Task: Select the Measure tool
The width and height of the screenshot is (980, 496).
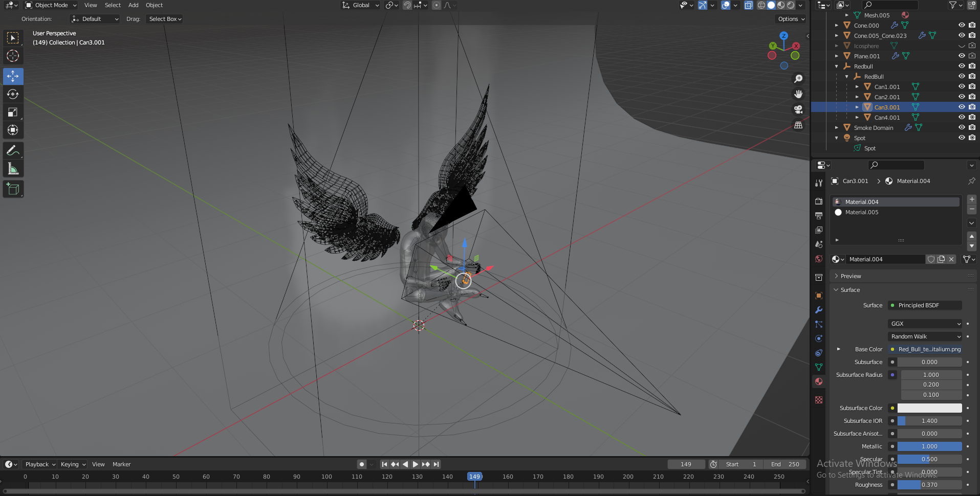Action: point(13,168)
